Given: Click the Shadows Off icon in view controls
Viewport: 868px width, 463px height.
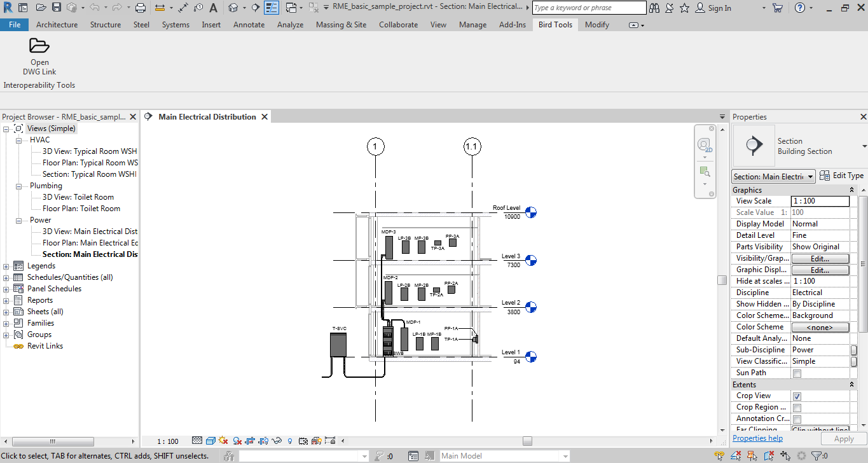Looking at the screenshot, I should click(x=237, y=440).
